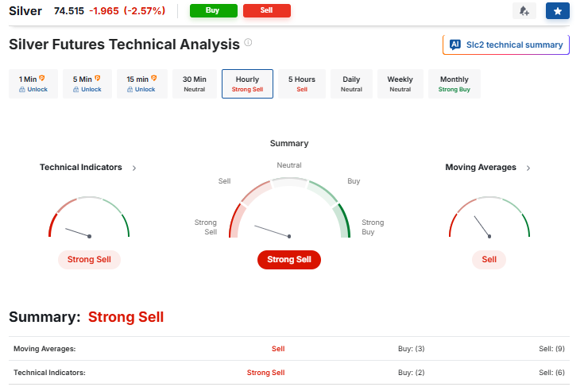Select the 30 Min timeframe tab

[x=194, y=84]
